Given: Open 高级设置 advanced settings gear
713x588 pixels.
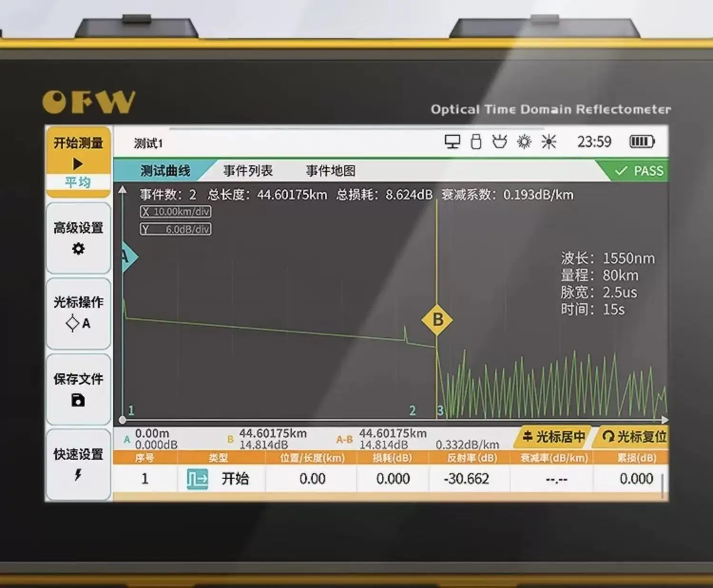Looking at the screenshot, I should 78,238.
